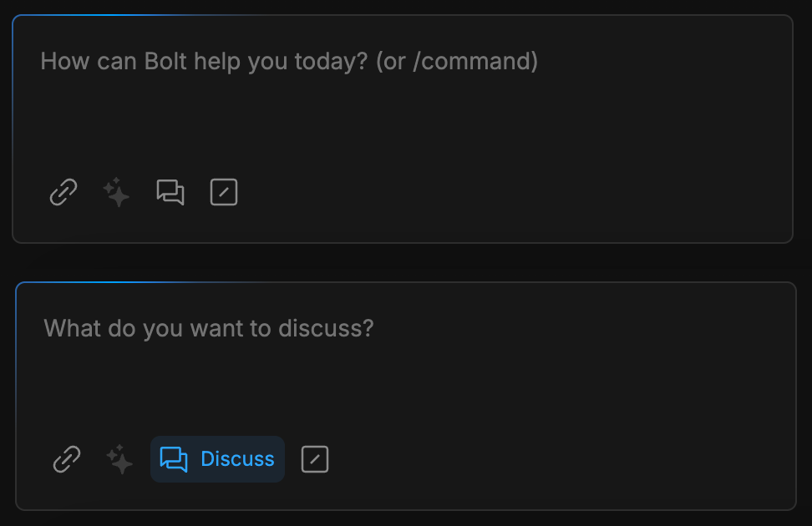Click the sparkle icon in the Bolt help box
Viewport: 812px width, 526px height.
pos(117,193)
